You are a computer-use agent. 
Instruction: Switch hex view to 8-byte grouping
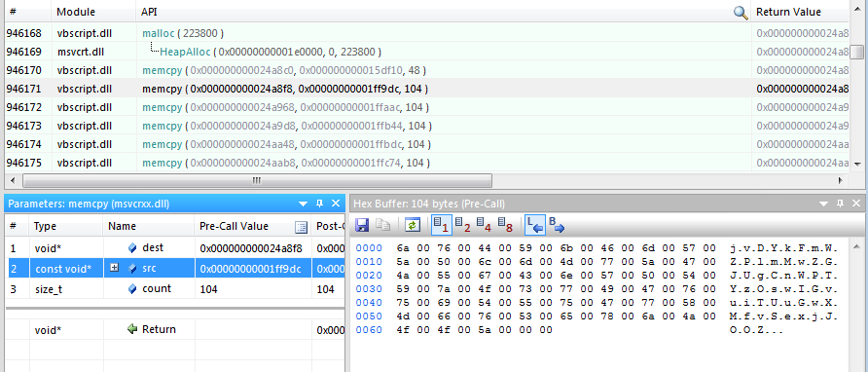[x=505, y=225]
